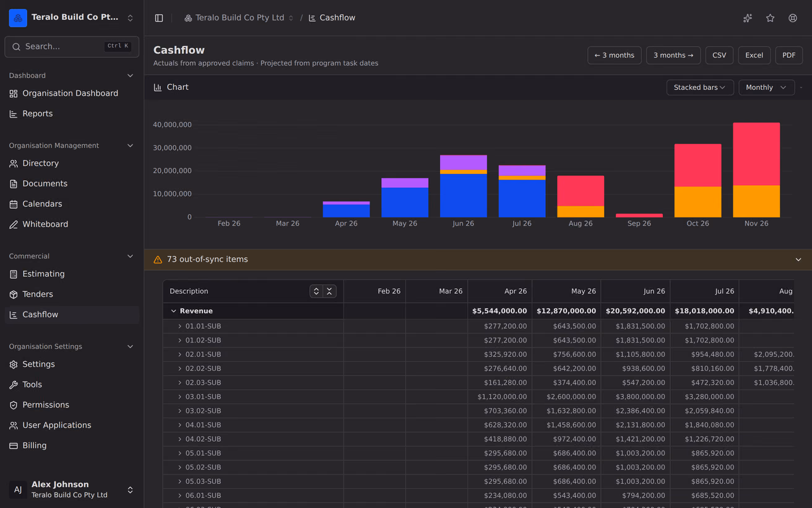Open Reports in sidebar
Image resolution: width=812 pixels, height=508 pixels.
pos(72,114)
